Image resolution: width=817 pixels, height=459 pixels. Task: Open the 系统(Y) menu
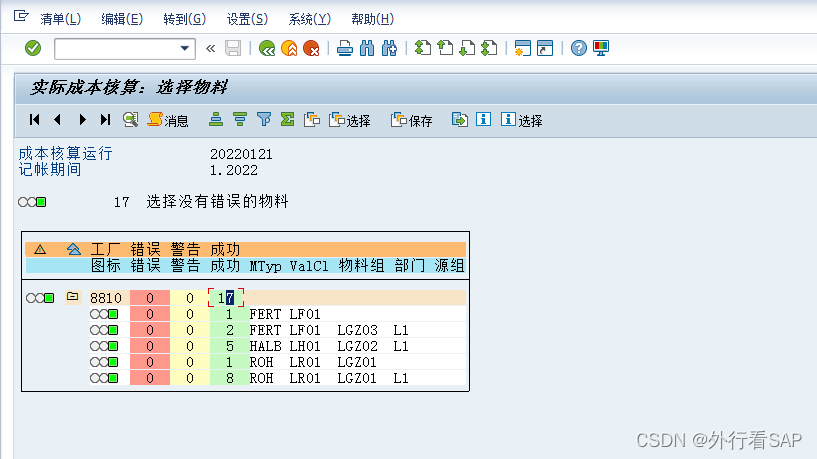click(310, 19)
